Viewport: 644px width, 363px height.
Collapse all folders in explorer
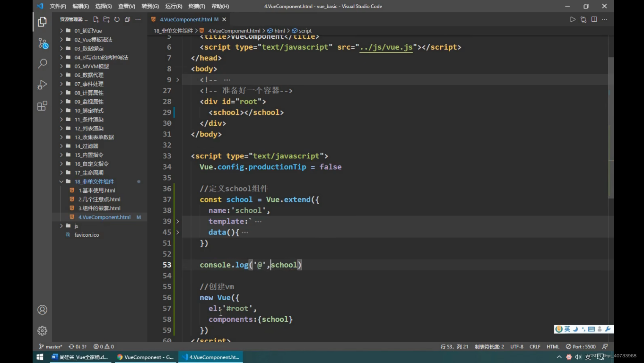127,19
